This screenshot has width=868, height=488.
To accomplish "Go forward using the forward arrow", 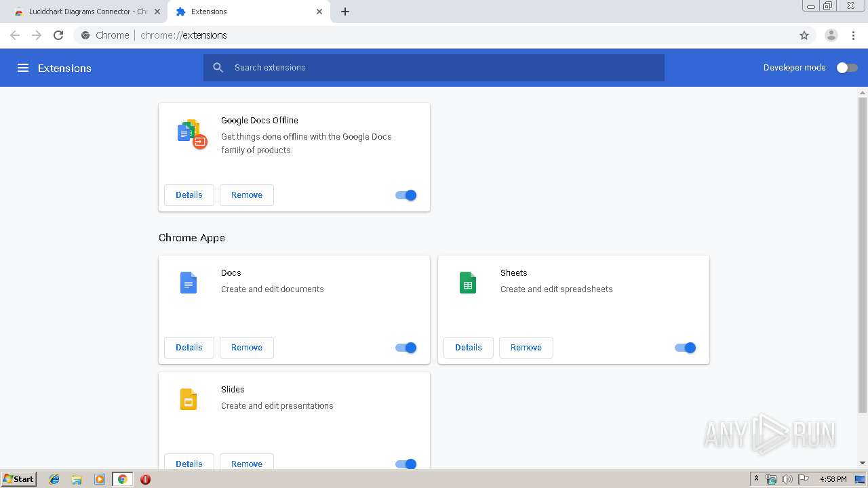I will pyautogui.click(x=37, y=35).
